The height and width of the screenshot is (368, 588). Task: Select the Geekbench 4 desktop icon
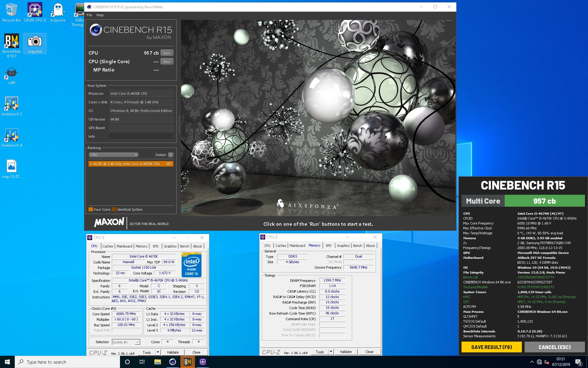point(11,137)
